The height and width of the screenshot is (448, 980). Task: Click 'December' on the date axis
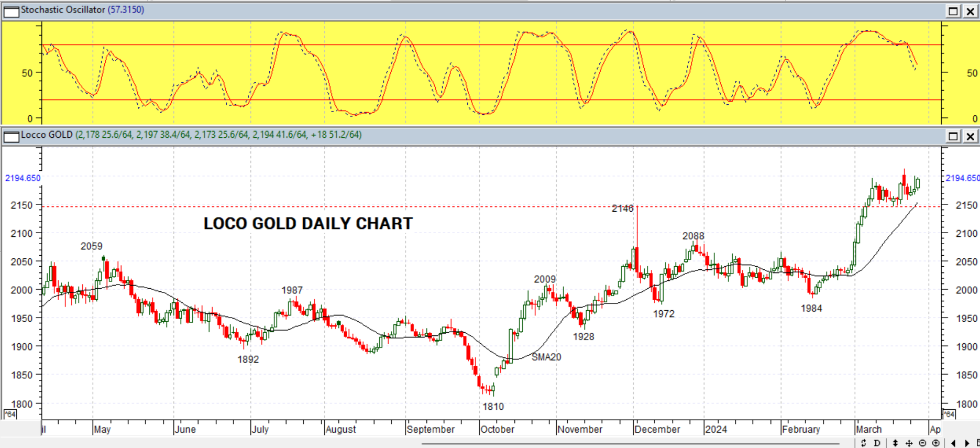[x=657, y=430]
